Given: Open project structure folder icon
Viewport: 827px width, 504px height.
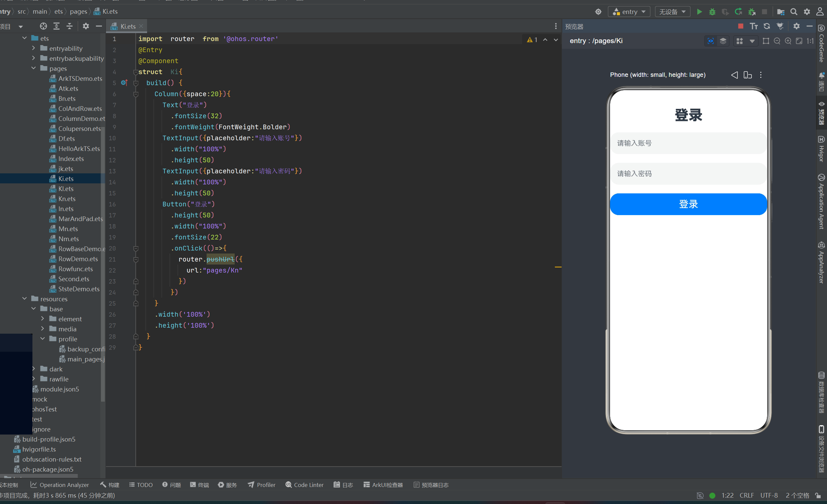Looking at the screenshot, I should tap(781, 12).
